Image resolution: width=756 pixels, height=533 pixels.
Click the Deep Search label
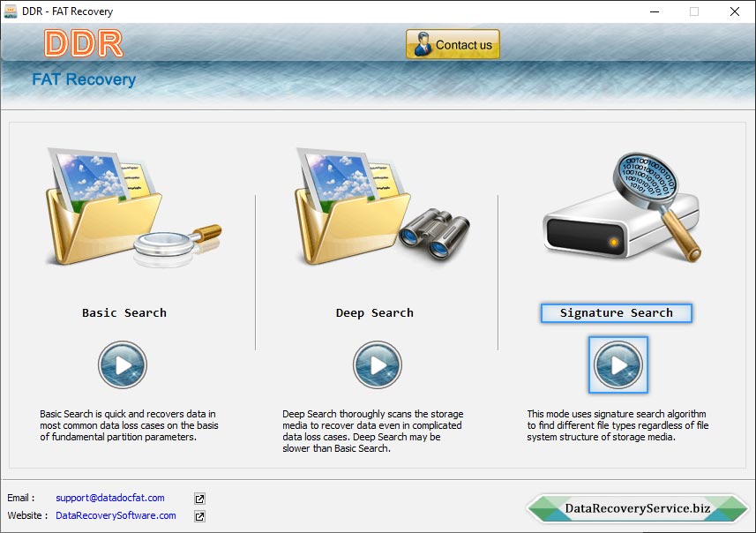click(x=375, y=313)
